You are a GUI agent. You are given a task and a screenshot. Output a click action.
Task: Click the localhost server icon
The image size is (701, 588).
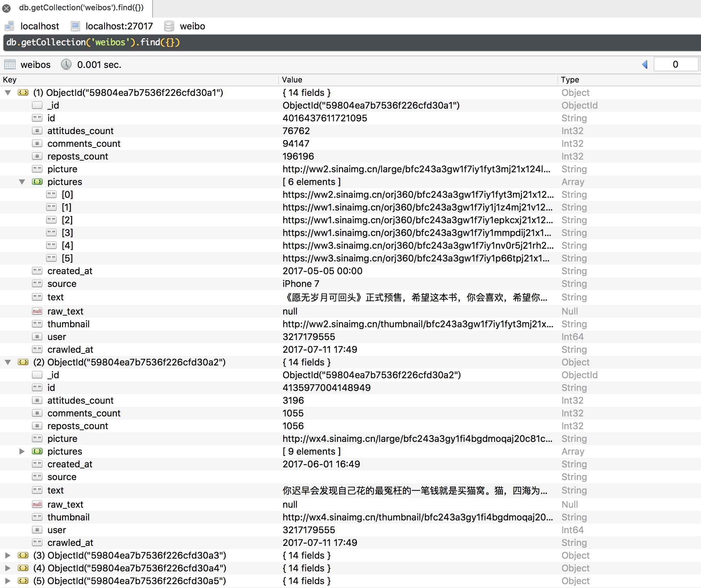point(10,26)
